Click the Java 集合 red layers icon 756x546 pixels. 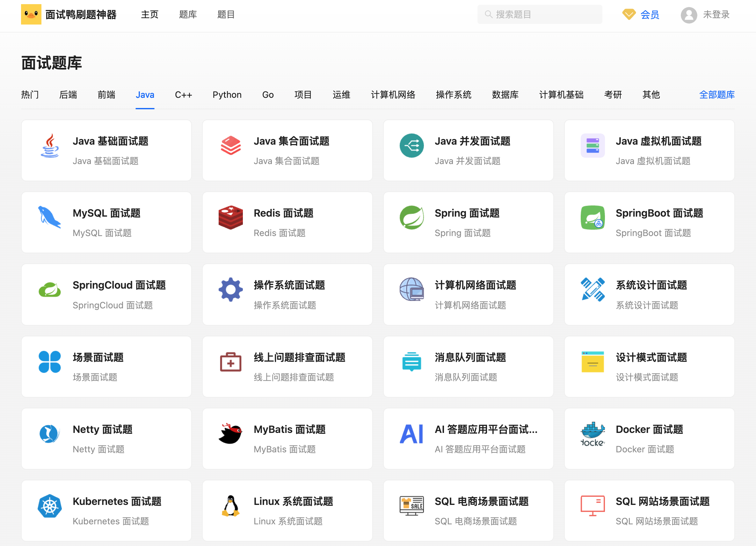pos(231,146)
